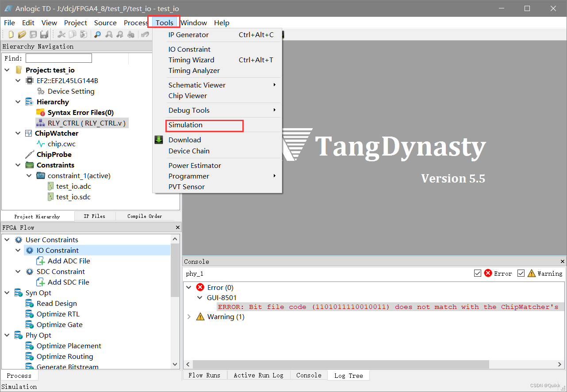Click the green Download arrow icon

coord(159,140)
